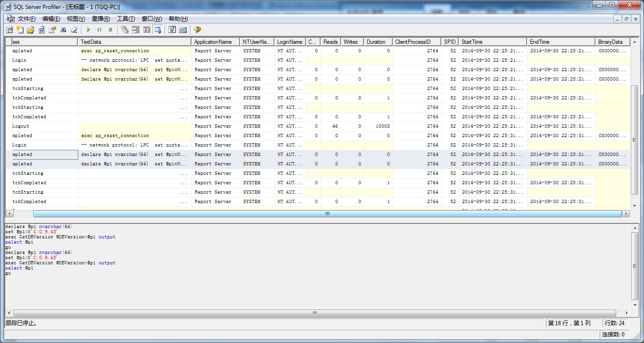Start the selected trace with green play
Image resolution: width=644 pixels, height=343 pixels.
pyautogui.click(x=88, y=30)
